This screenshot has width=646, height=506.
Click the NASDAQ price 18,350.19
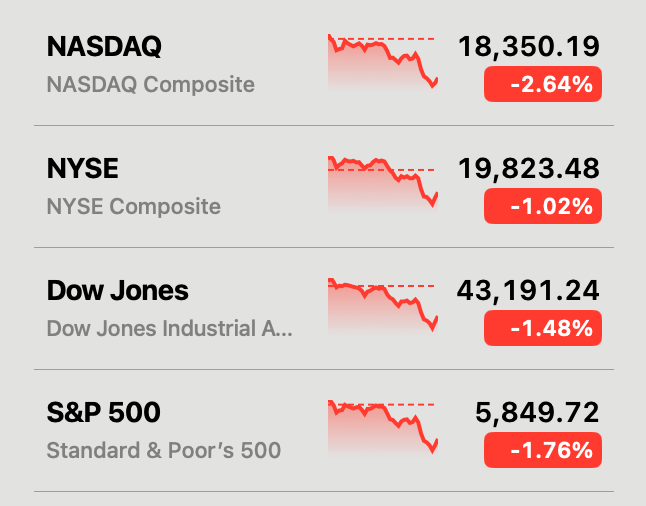tap(529, 47)
